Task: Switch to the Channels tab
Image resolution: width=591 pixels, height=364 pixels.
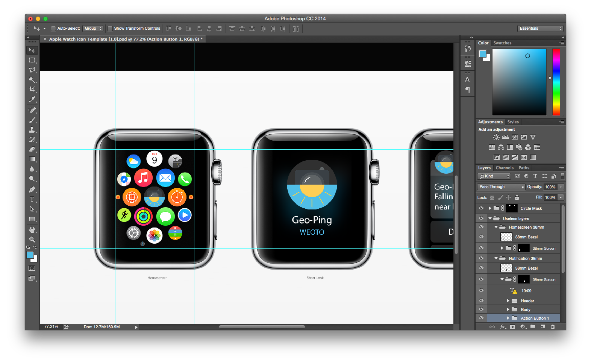Action: click(505, 168)
